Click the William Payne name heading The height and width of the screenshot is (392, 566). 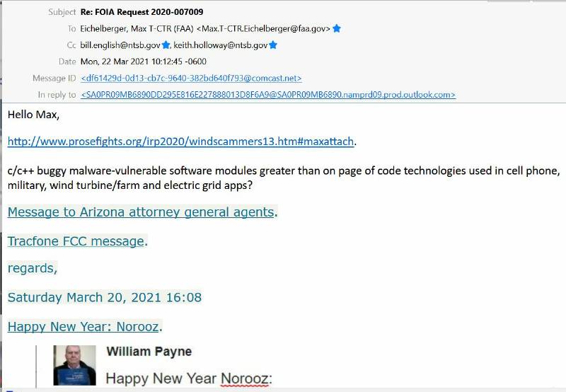coord(149,351)
